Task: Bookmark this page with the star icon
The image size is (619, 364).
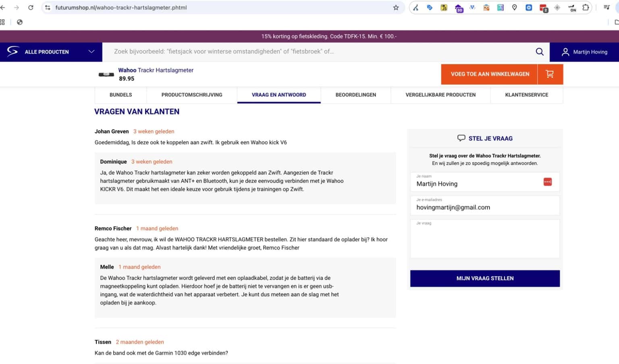Action: click(x=396, y=8)
